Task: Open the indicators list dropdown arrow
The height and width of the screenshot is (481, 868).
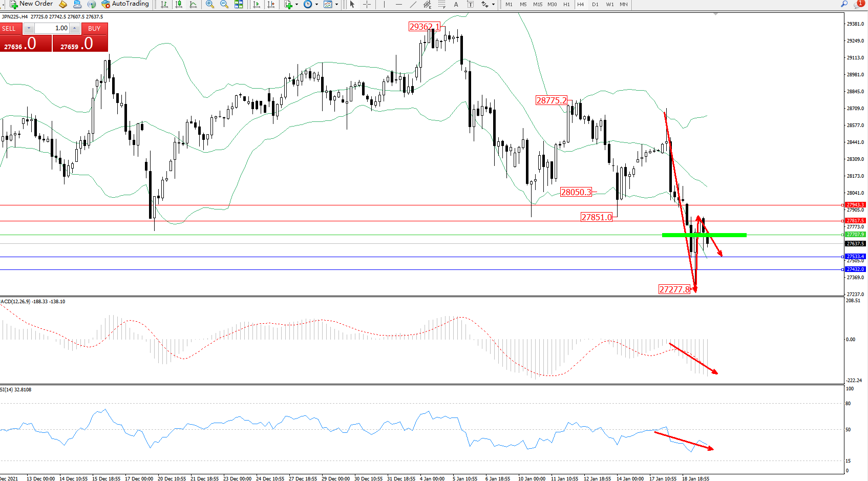Action: click(x=297, y=5)
